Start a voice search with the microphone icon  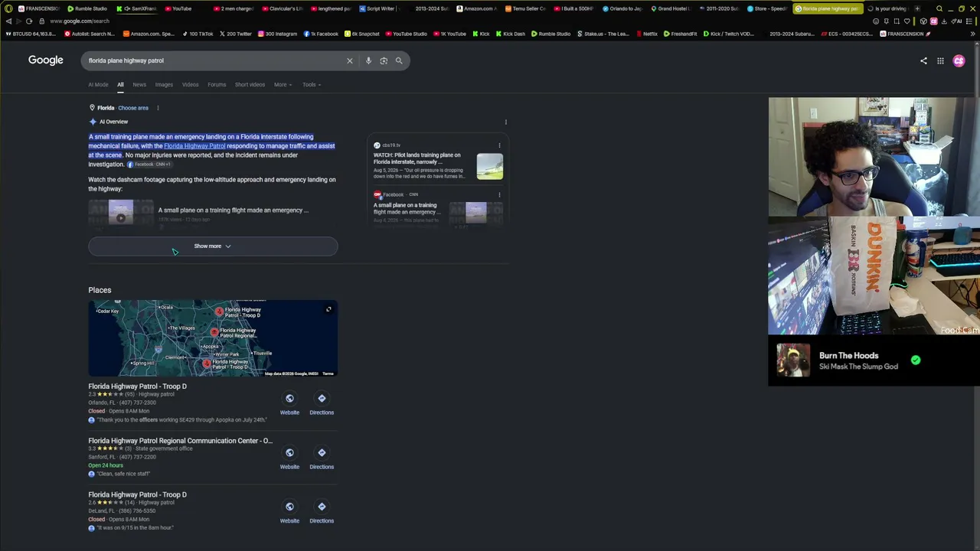tap(368, 60)
